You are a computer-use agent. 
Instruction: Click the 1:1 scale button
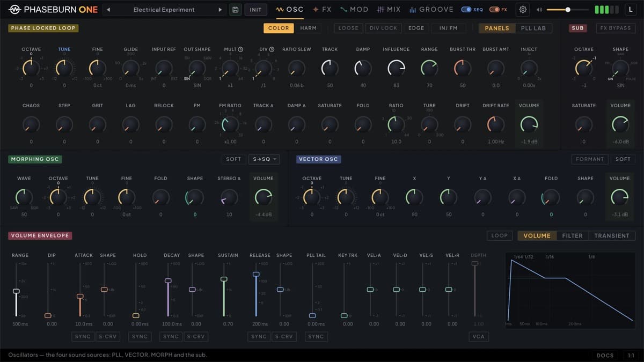coord(631,356)
